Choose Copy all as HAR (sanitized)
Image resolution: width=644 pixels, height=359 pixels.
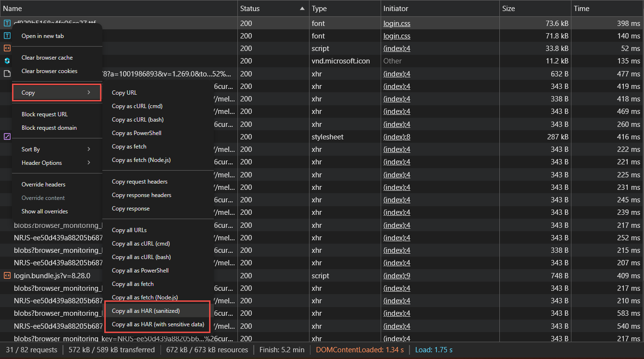tap(146, 311)
